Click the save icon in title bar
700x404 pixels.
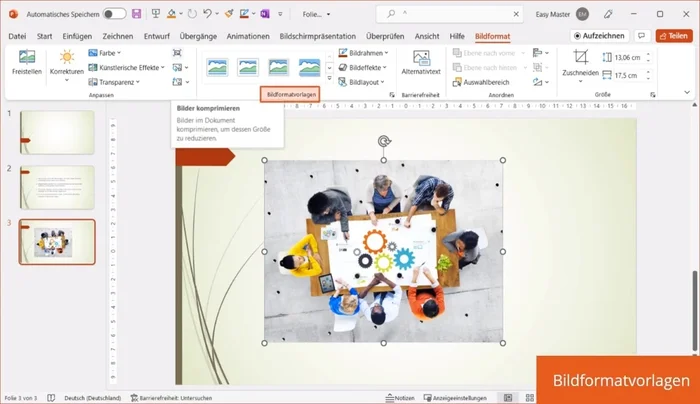click(x=136, y=13)
